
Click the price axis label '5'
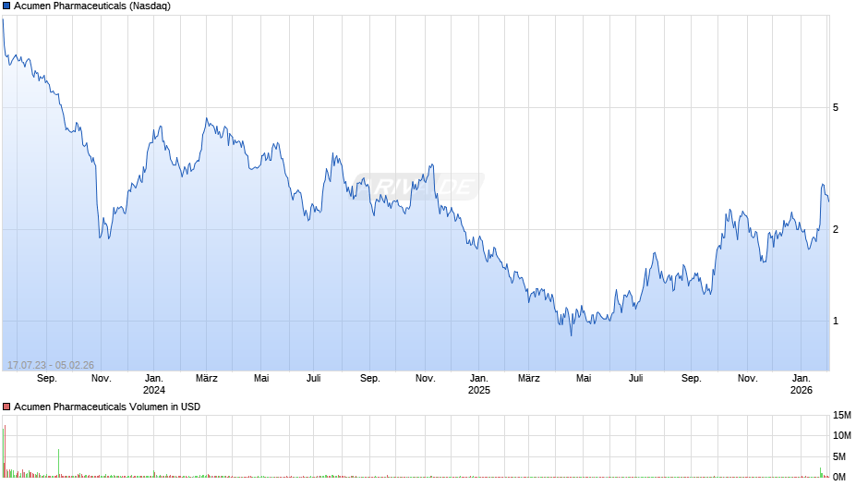[x=836, y=107]
